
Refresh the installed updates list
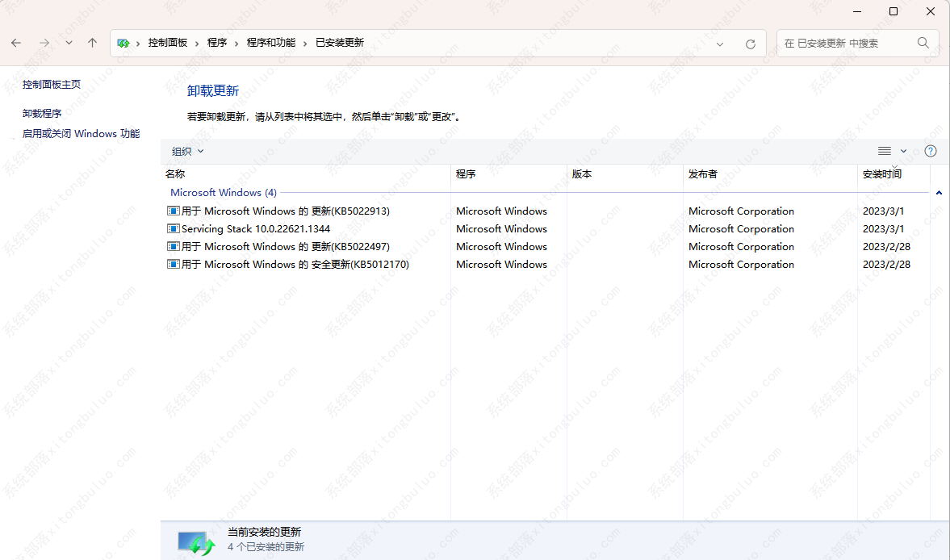(751, 44)
